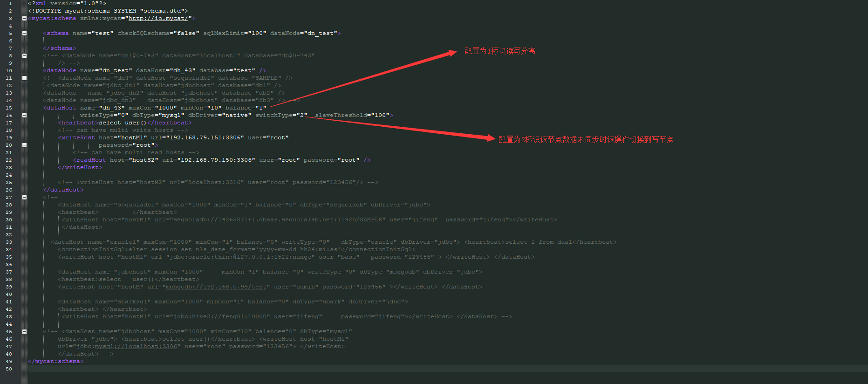Collapse the jdbchost comment fold on line 45
Screen dimensions: 868x384
pyautogui.click(x=24, y=332)
